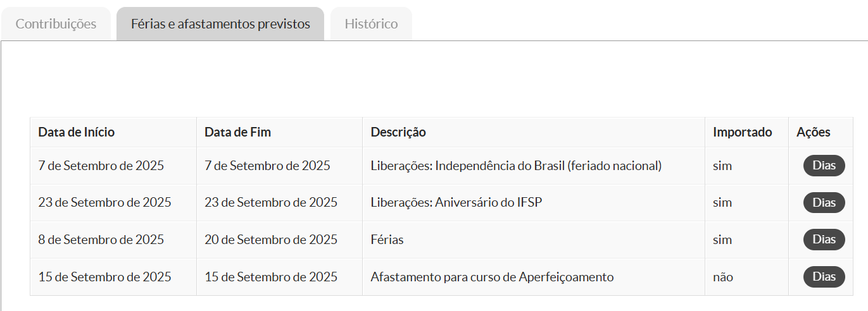Open the Histórico tab
The height and width of the screenshot is (311, 868).
371,24
